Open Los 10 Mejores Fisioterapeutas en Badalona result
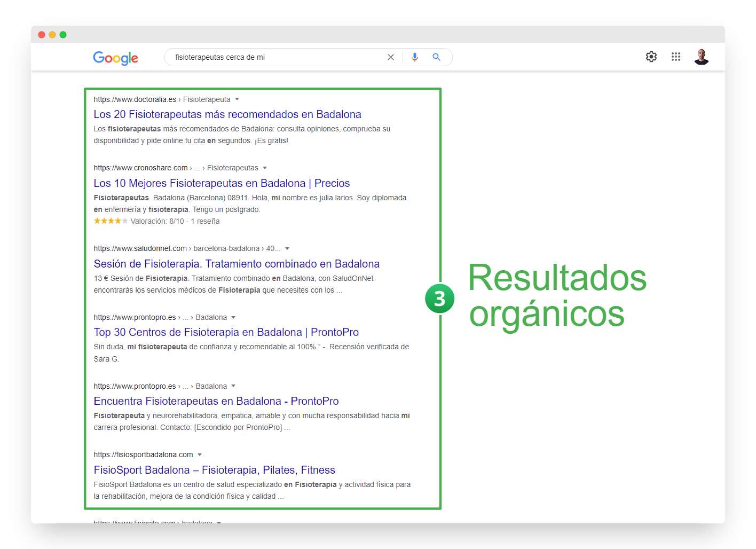Viewport: 756px width, 549px height. (222, 183)
